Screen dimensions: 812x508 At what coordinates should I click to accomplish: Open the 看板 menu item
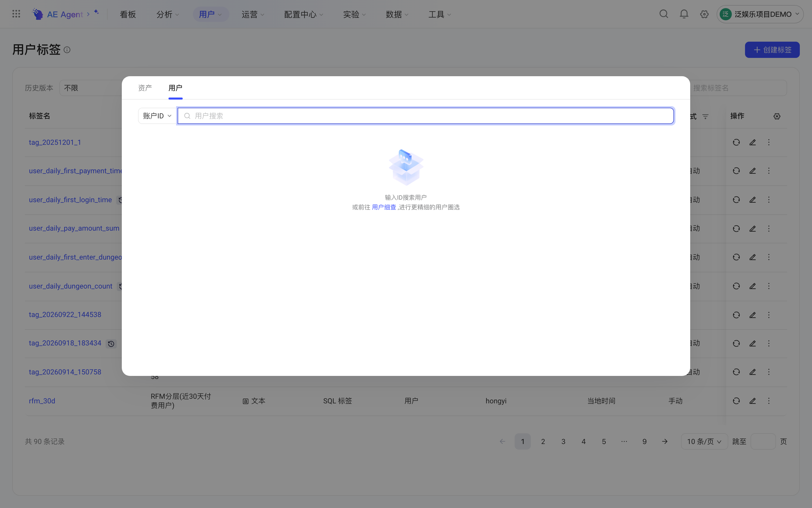128,14
